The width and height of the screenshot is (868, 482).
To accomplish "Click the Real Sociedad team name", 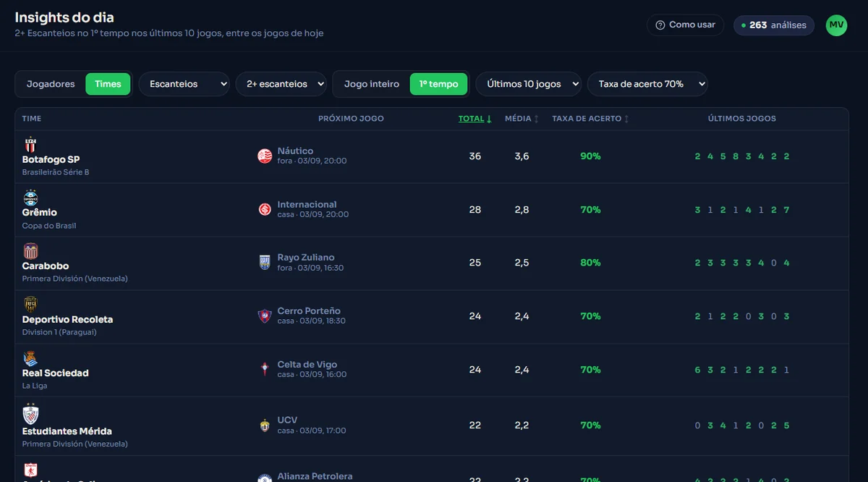I will coord(55,373).
